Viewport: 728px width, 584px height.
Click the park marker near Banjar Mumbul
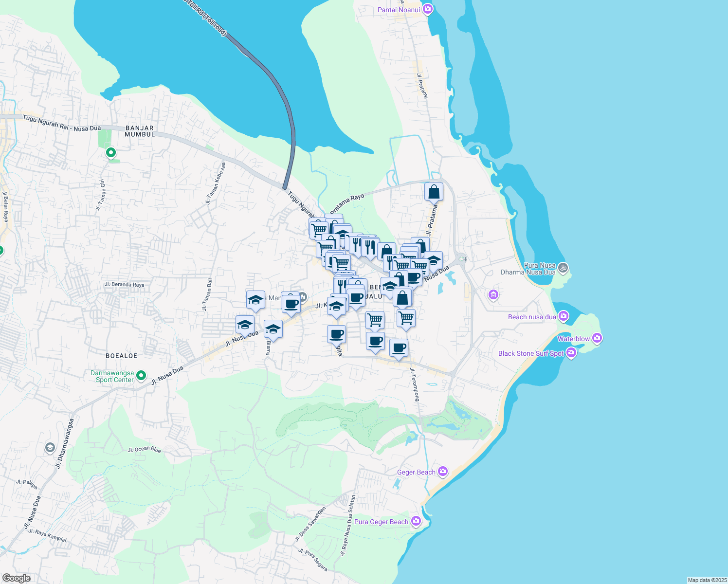[110, 152]
